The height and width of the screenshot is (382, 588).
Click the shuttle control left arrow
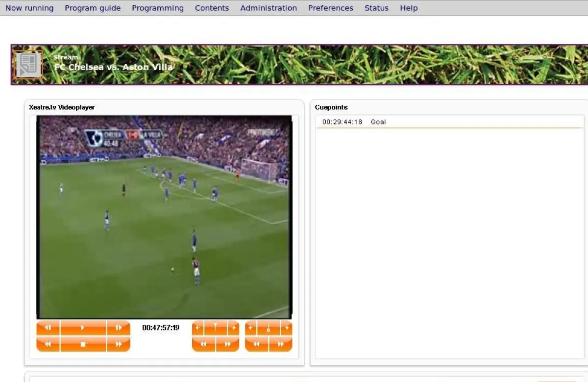tap(197, 327)
